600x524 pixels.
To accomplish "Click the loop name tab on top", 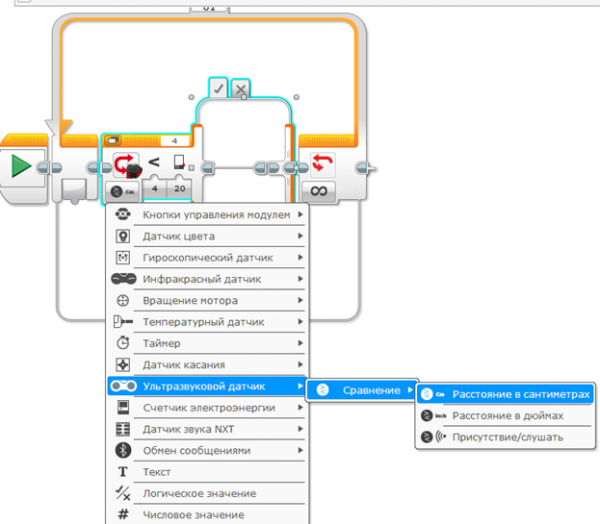I will pos(209,8).
